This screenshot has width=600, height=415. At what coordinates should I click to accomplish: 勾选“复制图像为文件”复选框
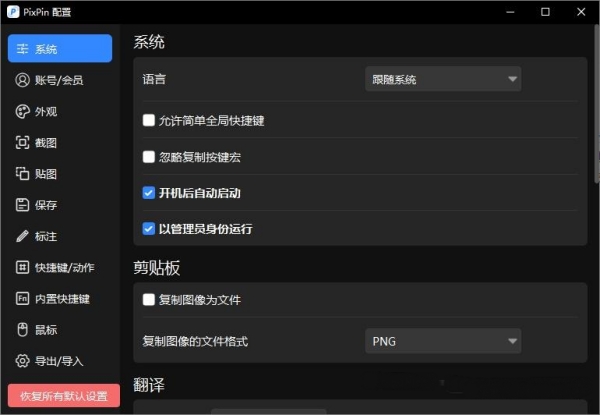(x=149, y=299)
